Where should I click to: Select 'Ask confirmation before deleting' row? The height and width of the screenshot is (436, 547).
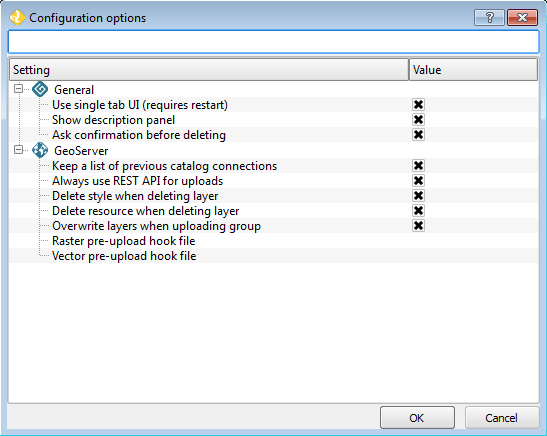tap(274, 135)
